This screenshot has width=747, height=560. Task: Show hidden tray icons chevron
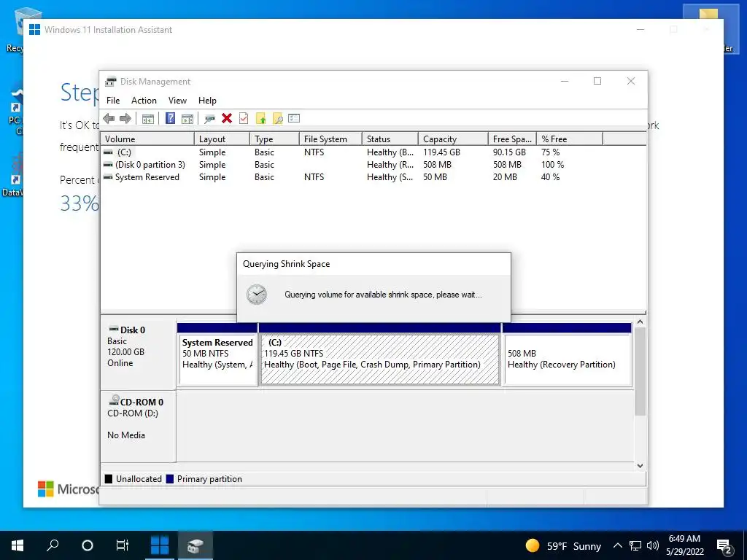point(617,545)
